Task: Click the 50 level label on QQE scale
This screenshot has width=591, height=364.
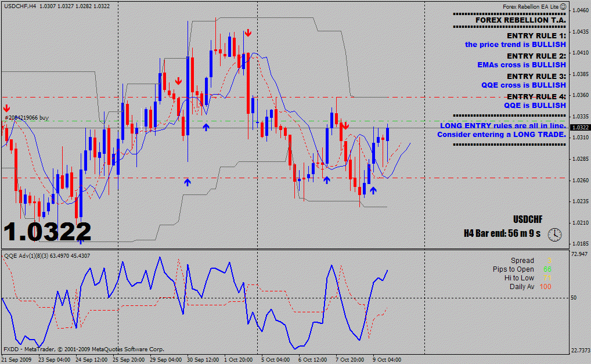Action: 574,298
